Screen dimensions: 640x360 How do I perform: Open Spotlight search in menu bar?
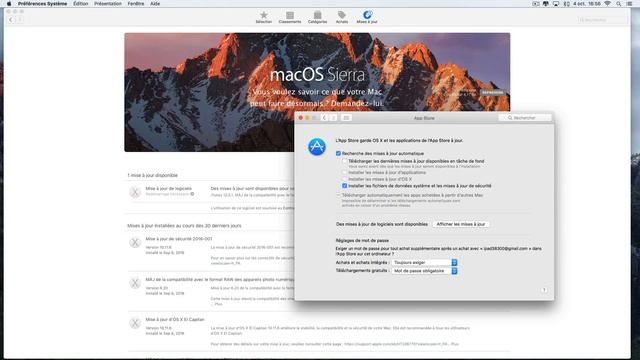619,4
